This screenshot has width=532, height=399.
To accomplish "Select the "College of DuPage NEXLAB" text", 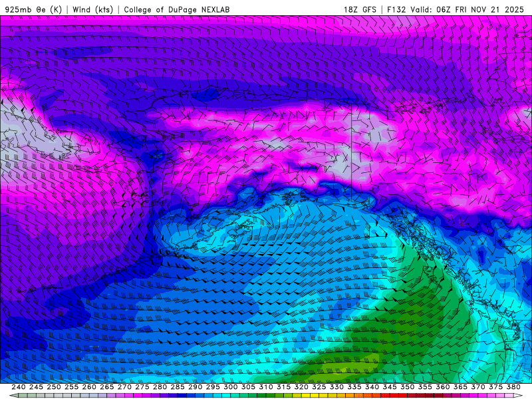I will point(177,9).
